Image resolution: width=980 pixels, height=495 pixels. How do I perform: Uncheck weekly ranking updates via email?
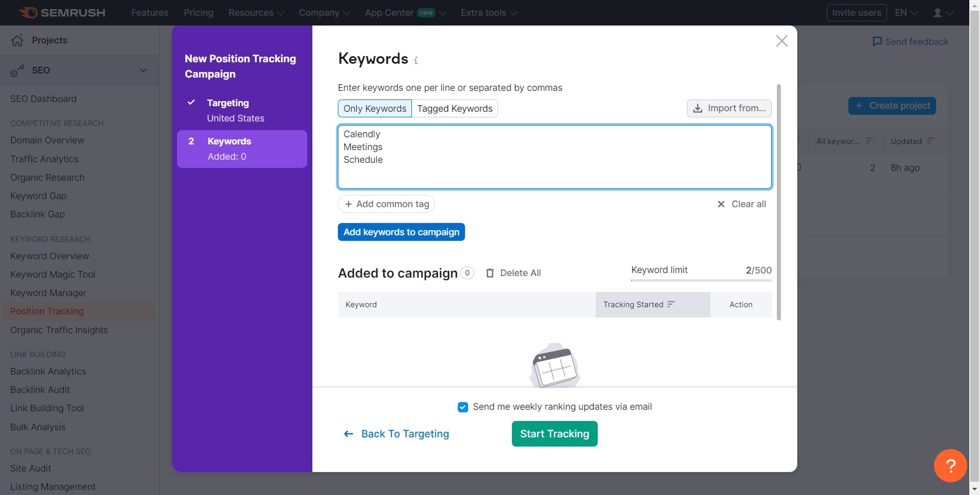coord(462,407)
